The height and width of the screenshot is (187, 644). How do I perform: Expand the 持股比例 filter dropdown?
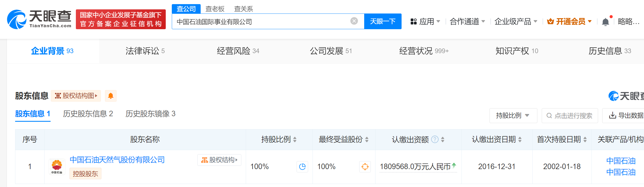(x=513, y=116)
